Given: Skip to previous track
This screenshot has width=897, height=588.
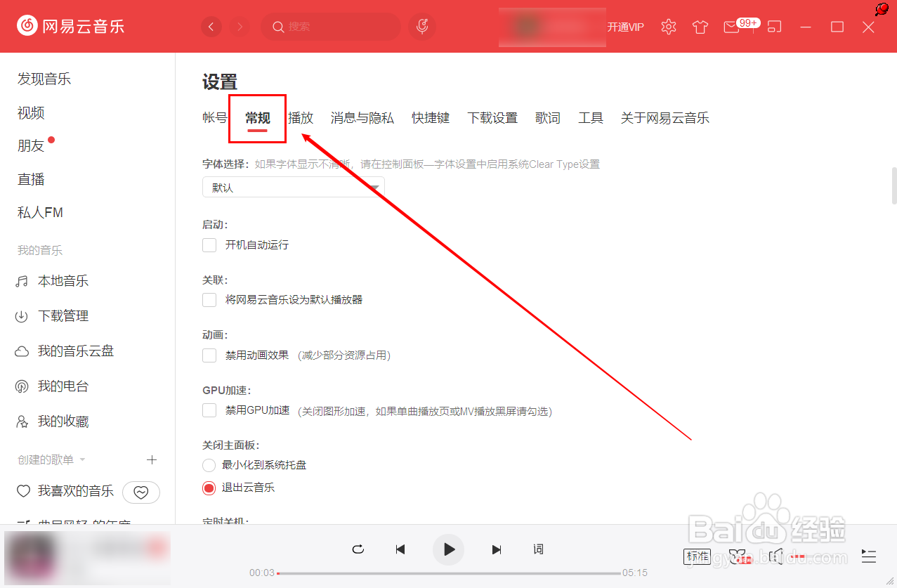Looking at the screenshot, I should point(400,549).
